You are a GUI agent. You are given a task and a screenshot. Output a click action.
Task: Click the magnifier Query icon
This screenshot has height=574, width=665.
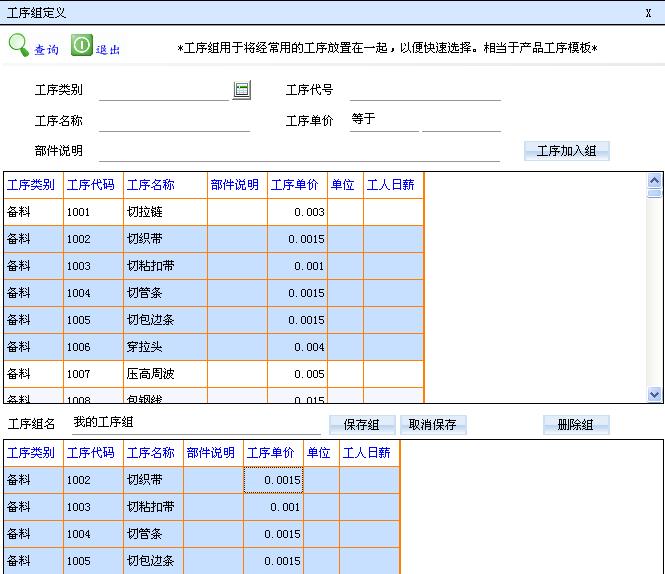tap(19, 46)
